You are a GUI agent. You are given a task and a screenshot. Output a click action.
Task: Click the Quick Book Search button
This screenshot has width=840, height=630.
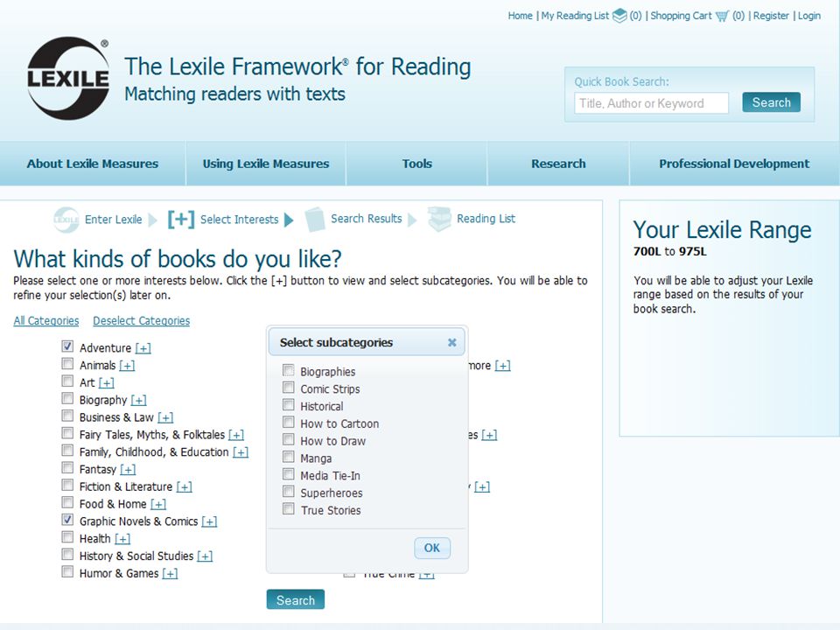771,102
